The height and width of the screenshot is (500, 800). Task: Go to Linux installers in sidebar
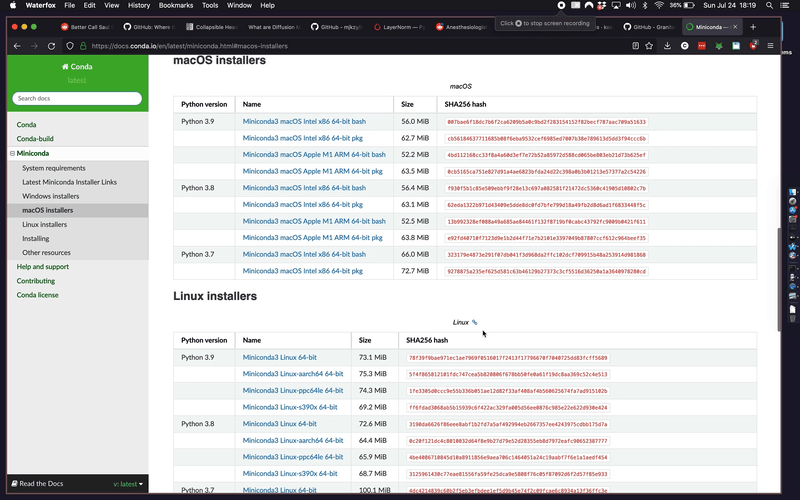[x=44, y=224]
